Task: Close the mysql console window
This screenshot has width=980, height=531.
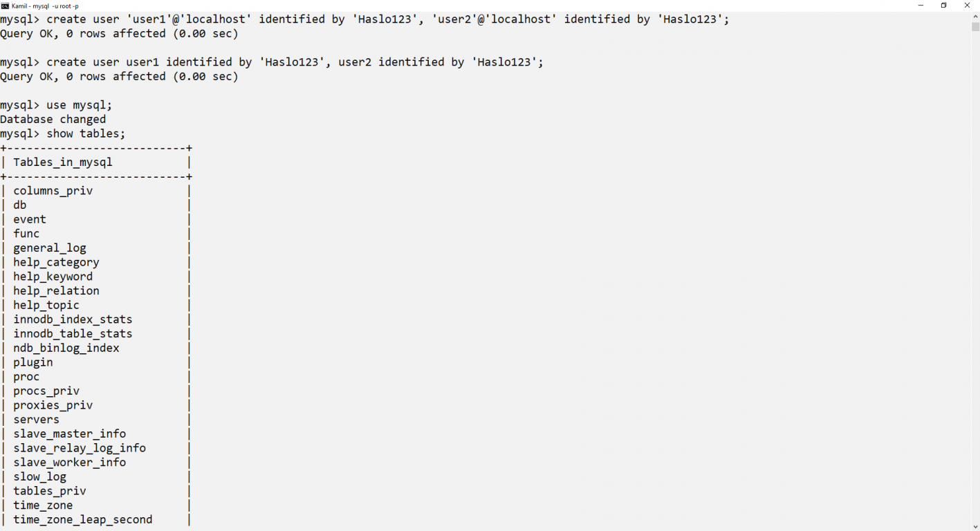Action: click(967, 6)
